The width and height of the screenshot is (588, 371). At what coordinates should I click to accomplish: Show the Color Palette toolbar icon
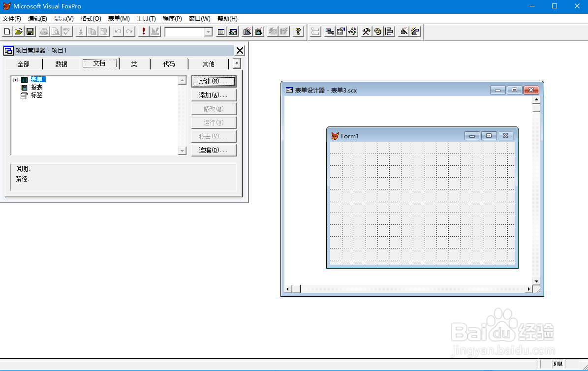377,31
